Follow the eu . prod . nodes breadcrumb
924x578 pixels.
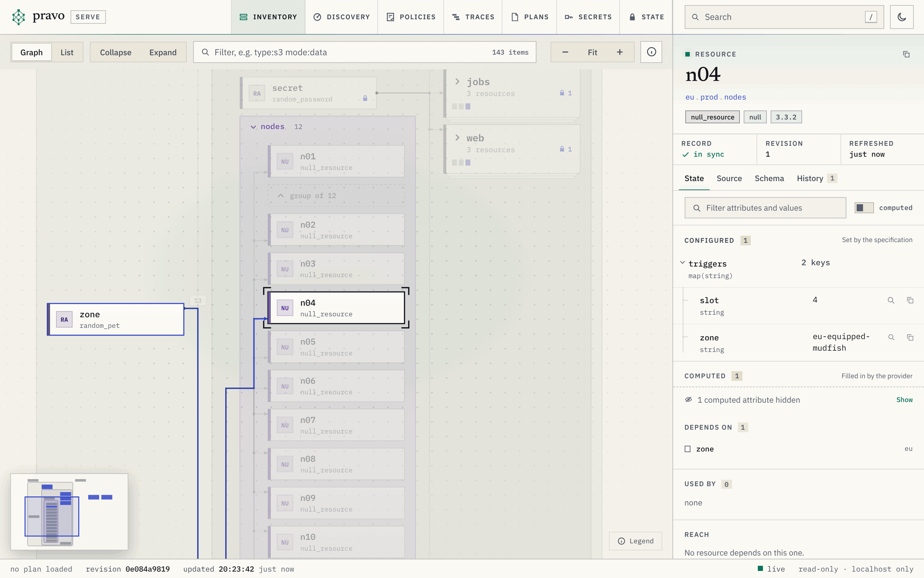[715, 97]
